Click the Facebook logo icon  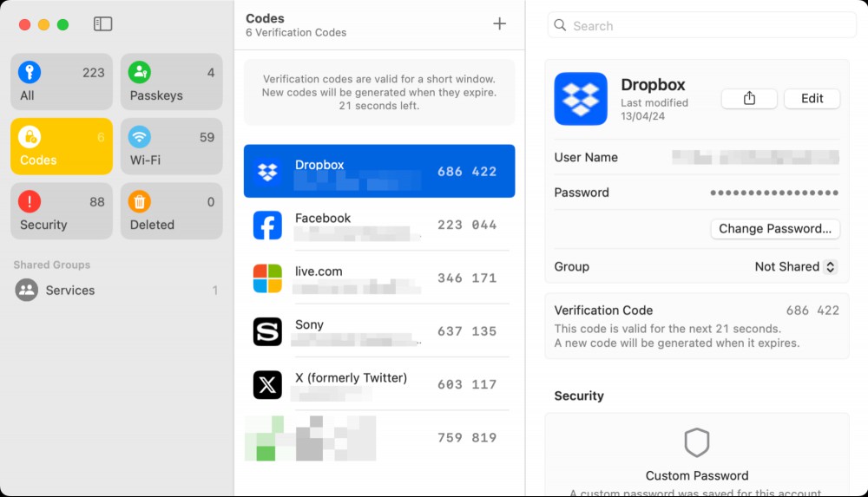(x=267, y=226)
